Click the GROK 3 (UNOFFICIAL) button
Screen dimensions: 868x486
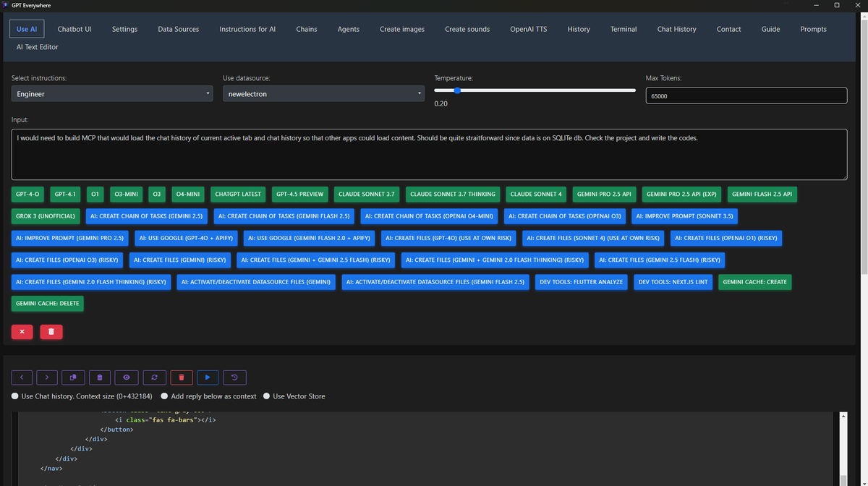[46, 216]
